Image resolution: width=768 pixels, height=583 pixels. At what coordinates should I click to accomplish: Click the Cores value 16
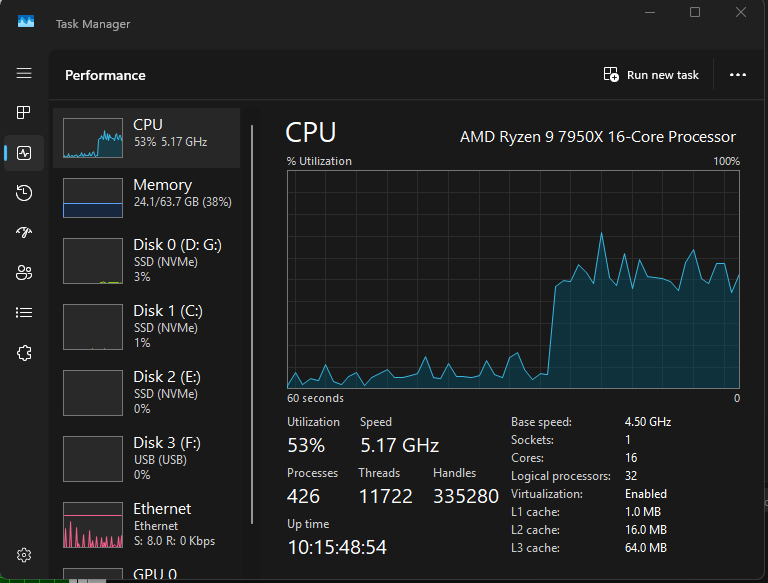tap(631, 458)
